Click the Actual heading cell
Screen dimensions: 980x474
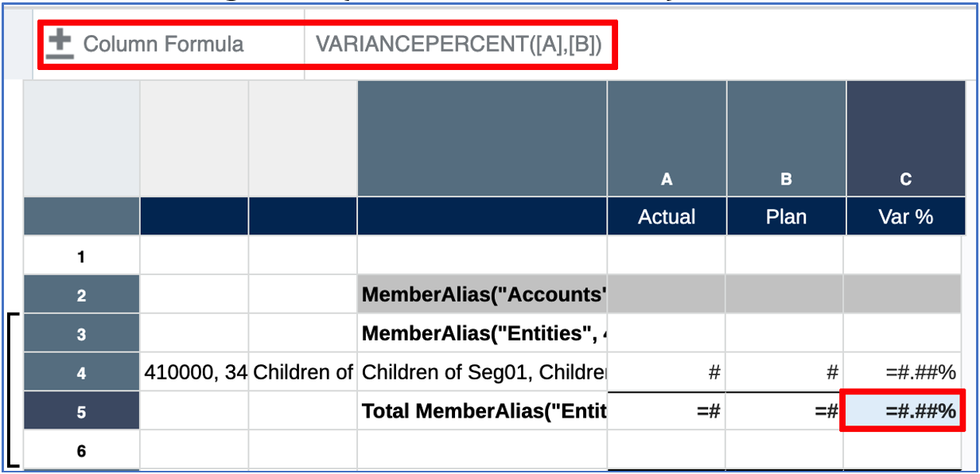coord(667,217)
